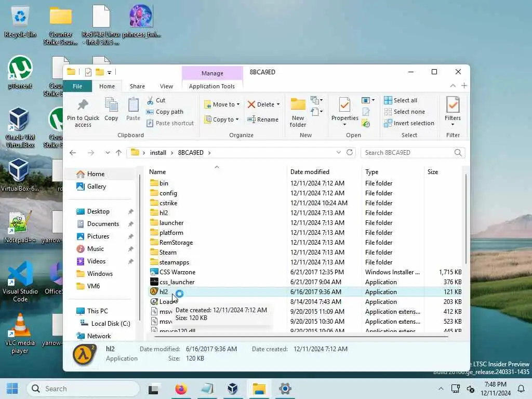
Task: Switch to the View ribbon tab
Action: (x=166, y=86)
